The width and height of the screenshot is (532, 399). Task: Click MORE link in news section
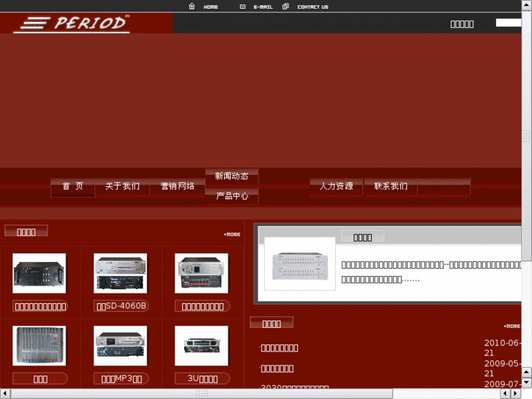click(512, 326)
